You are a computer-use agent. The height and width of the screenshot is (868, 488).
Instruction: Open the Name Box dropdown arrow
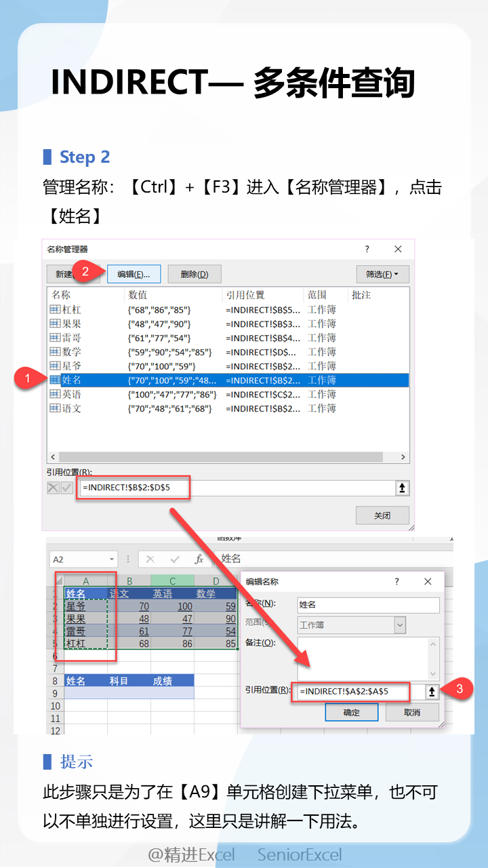click(112, 559)
